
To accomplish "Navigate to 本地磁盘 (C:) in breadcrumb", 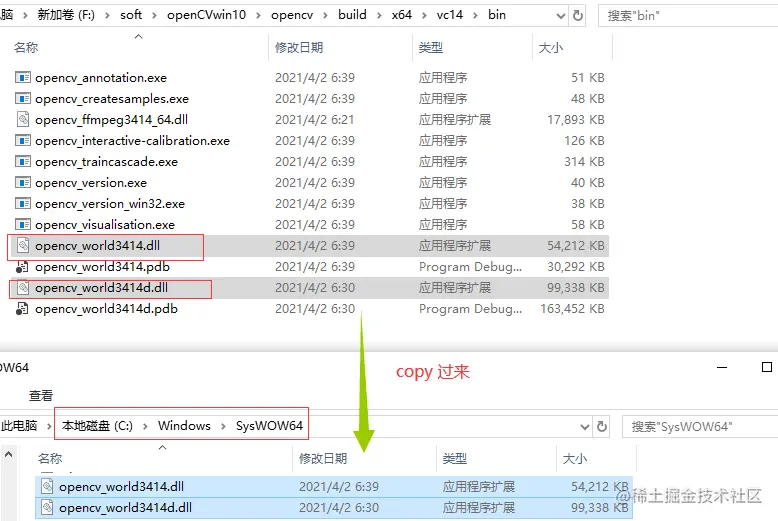I will click(97, 426).
